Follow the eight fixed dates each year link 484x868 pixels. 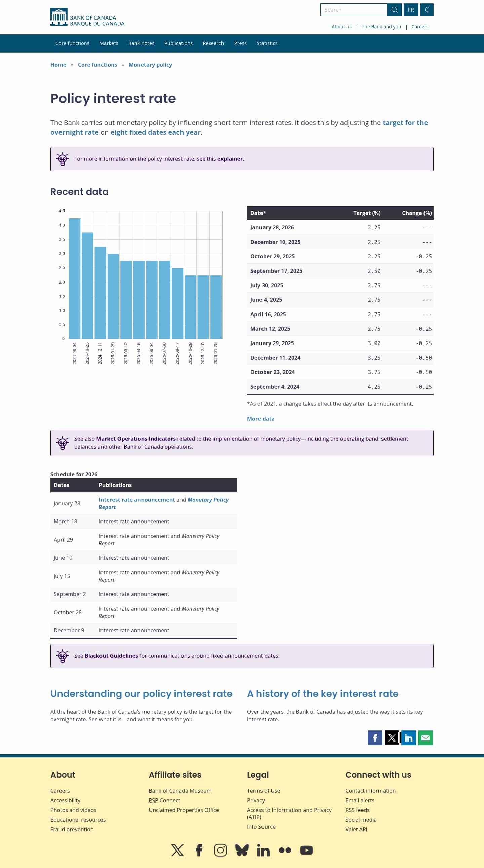point(156,133)
